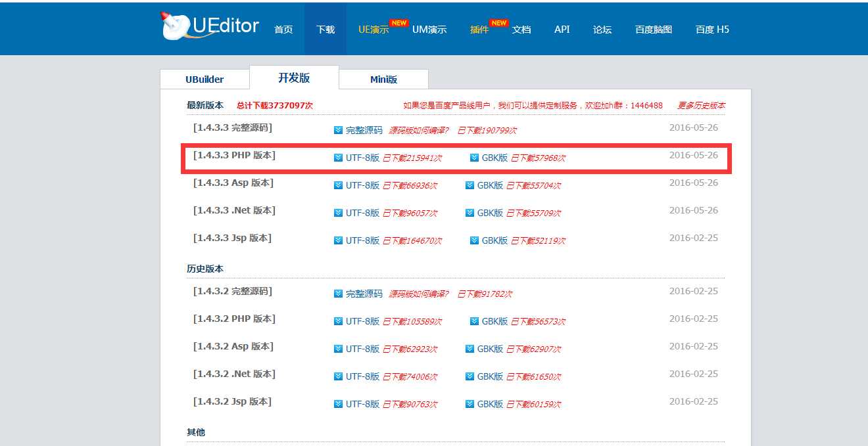Click UTF-8 download icon in 1.4.3.3 .Net row
868x446 pixels.
pyautogui.click(x=338, y=213)
